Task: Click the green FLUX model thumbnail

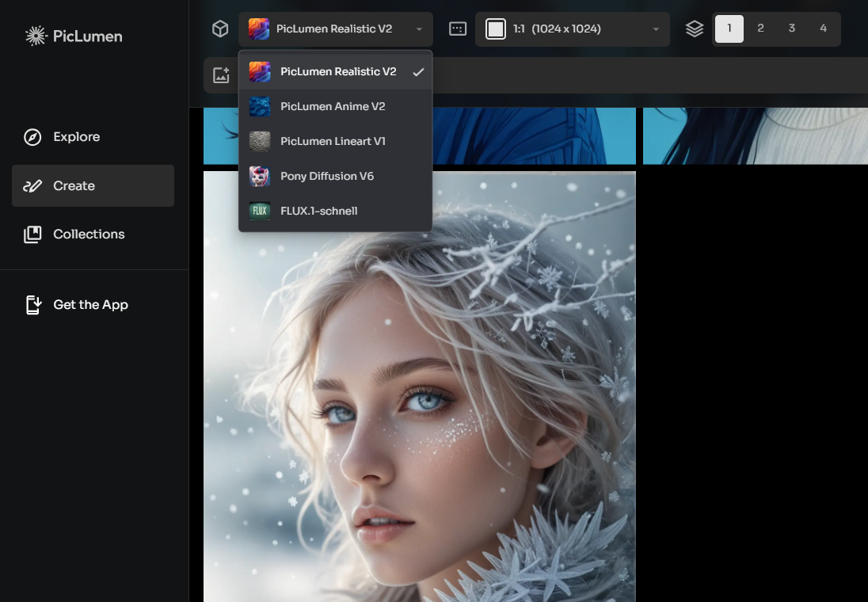Action: click(x=260, y=211)
